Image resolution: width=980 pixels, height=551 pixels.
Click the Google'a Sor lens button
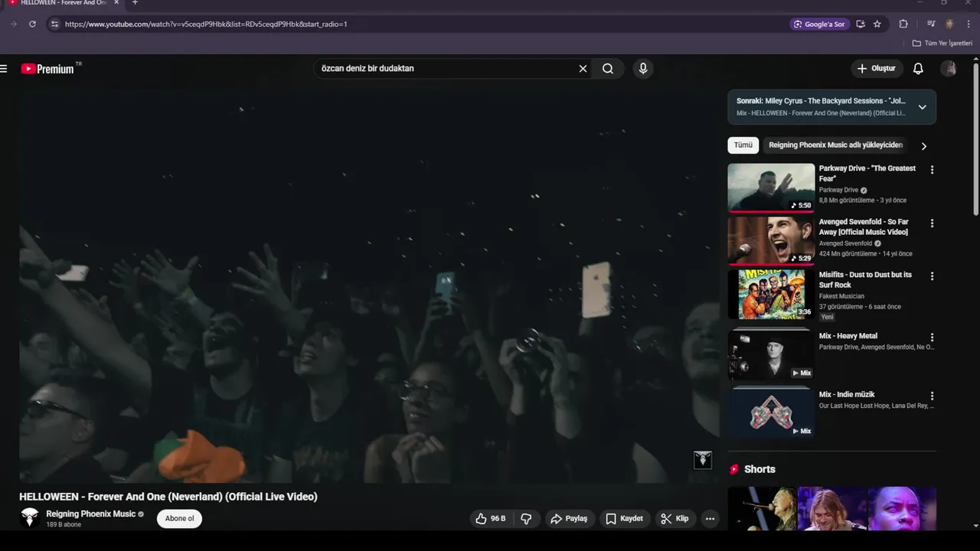click(820, 24)
